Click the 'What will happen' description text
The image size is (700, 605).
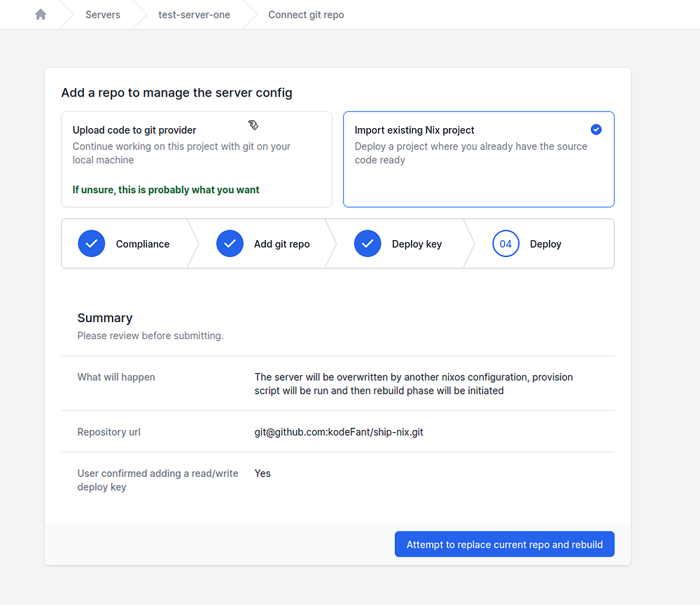413,384
